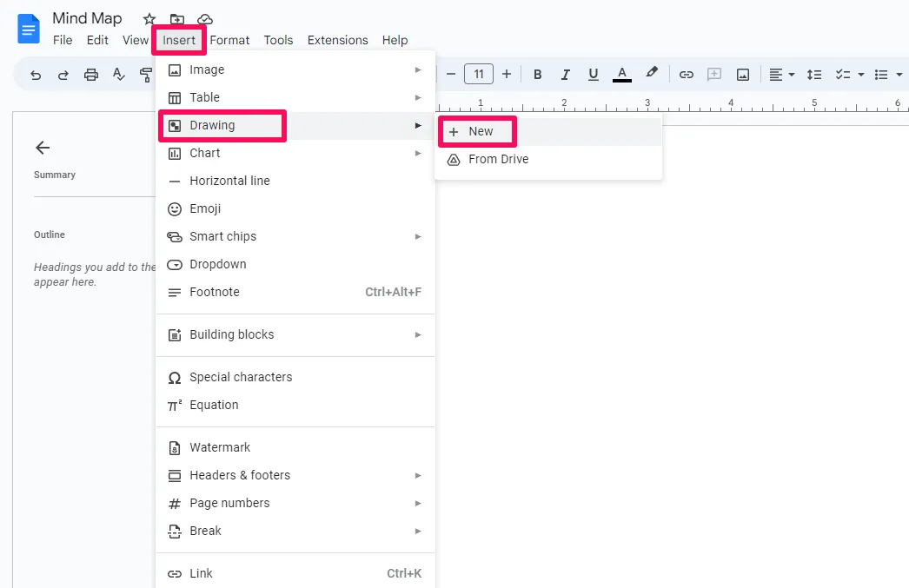Open the Tools menu
Image resolution: width=909 pixels, height=588 pixels.
[x=278, y=40]
